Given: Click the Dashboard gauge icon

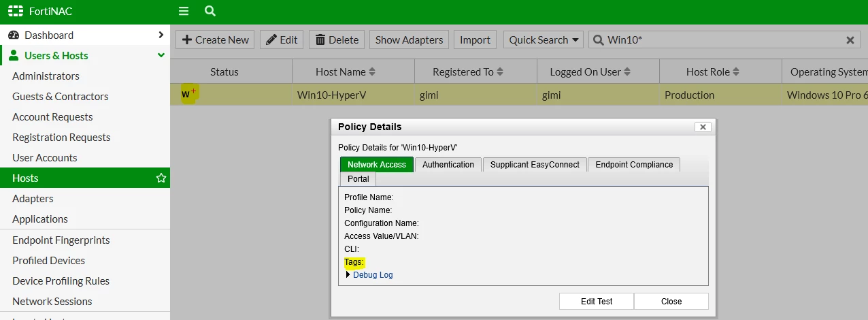Looking at the screenshot, I should pos(14,35).
